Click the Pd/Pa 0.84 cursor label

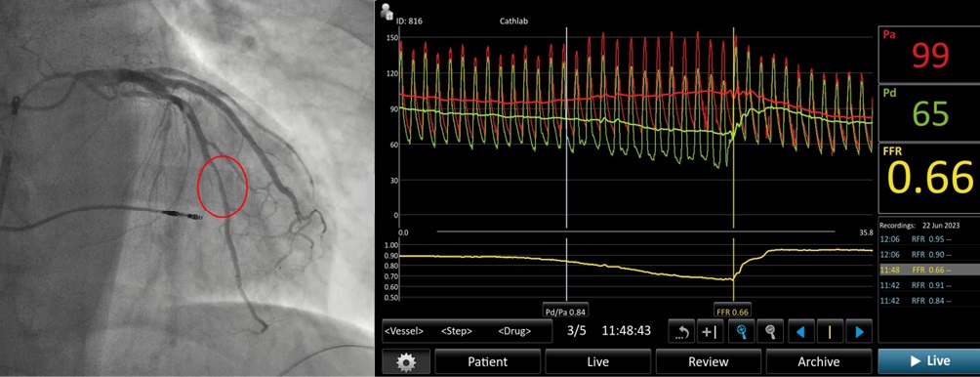click(565, 312)
